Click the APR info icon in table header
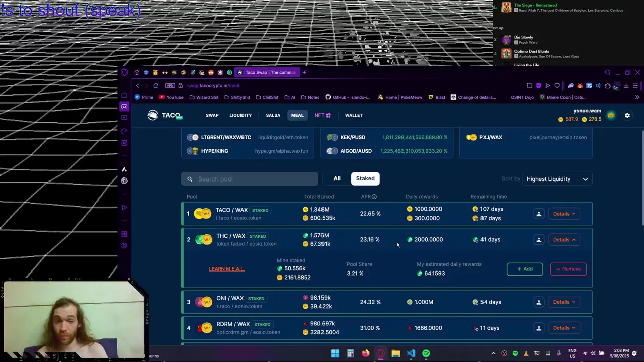 [374, 197]
